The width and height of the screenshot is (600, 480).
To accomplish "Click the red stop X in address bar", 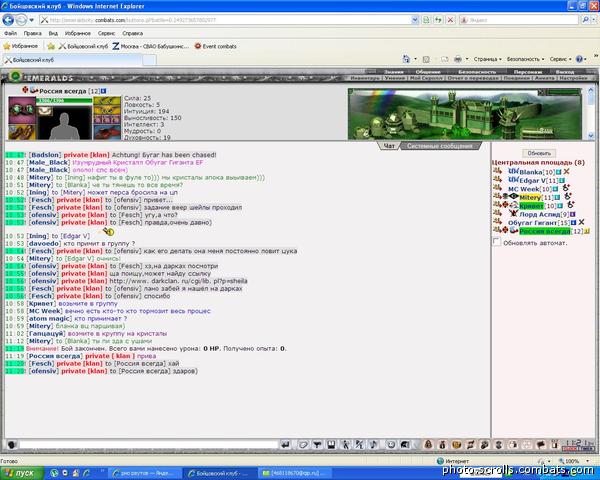I will [450, 20].
